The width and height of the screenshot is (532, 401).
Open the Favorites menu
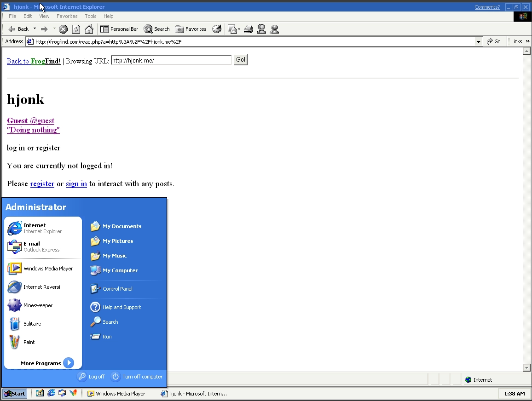pos(67,16)
